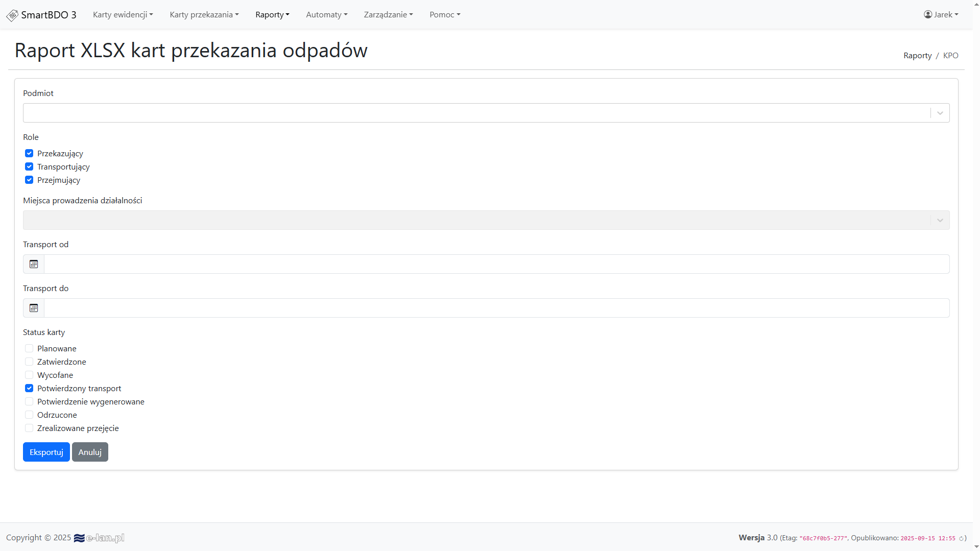Go to Raporty breadcrumb link
This screenshot has height=551, width=980.
click(x=917, y=55)
